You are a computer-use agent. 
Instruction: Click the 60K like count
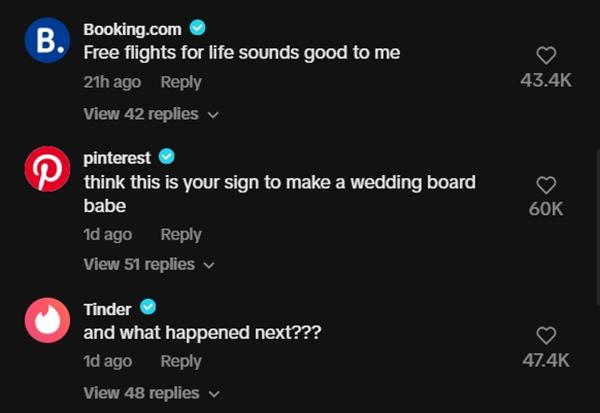coord(546,209)
